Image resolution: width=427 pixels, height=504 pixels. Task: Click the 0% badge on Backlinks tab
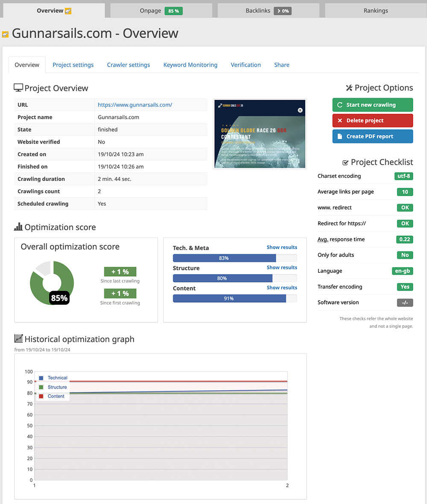tap(283, 11)
